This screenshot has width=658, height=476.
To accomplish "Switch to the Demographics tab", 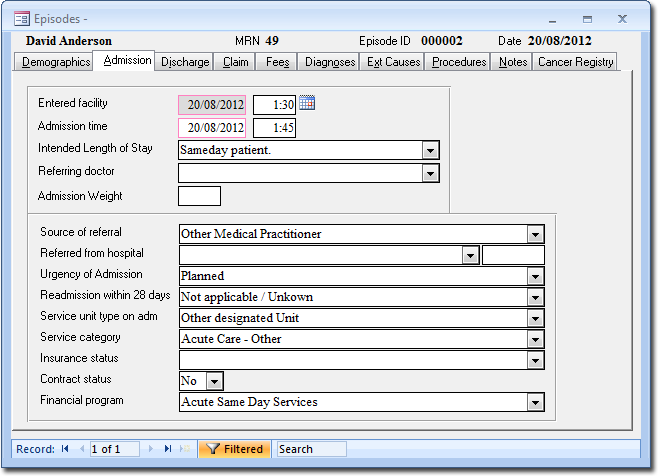I will 56,62.
